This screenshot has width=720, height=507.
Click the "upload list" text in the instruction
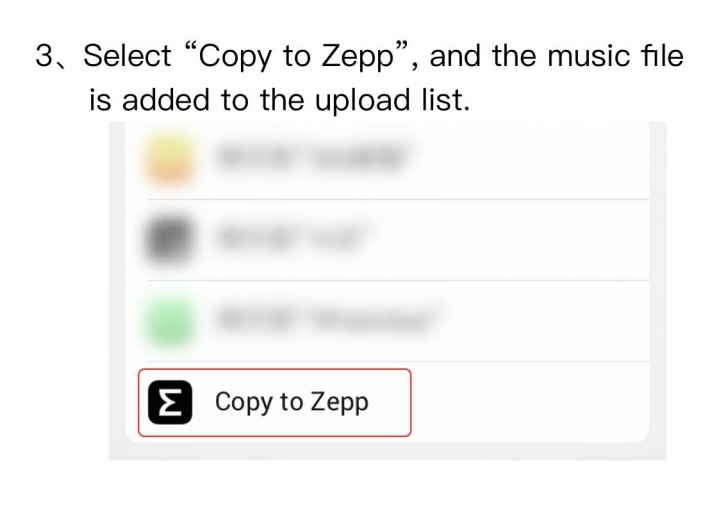click(x=393, y=100)
